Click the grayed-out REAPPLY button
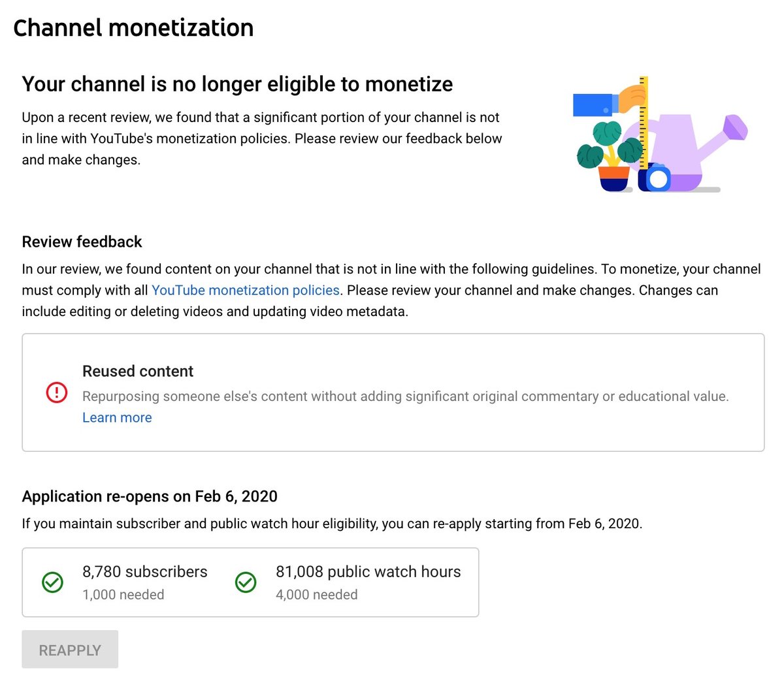This screenshot has width=784, height=681. tap(70, 650)
